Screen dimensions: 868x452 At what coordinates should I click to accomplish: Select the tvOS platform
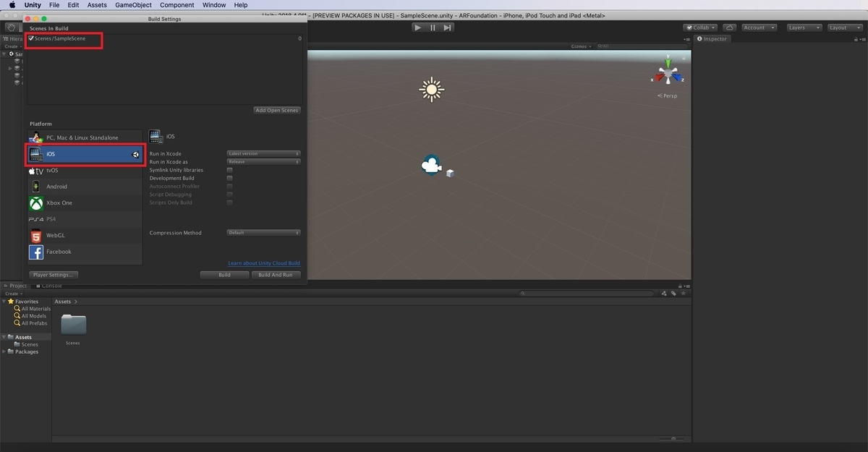click(85, 171)
